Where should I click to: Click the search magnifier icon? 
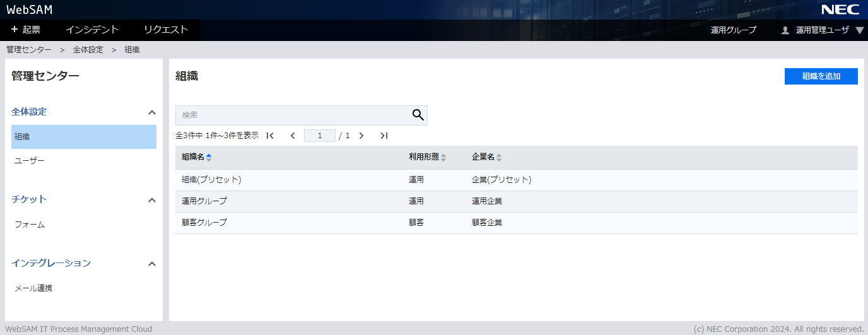418,115
